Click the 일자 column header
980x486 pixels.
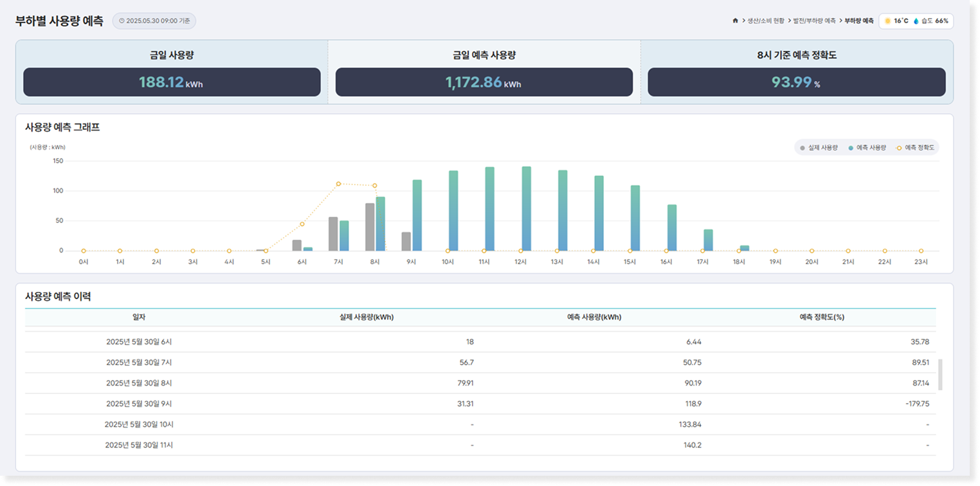[x=139, y=317]
